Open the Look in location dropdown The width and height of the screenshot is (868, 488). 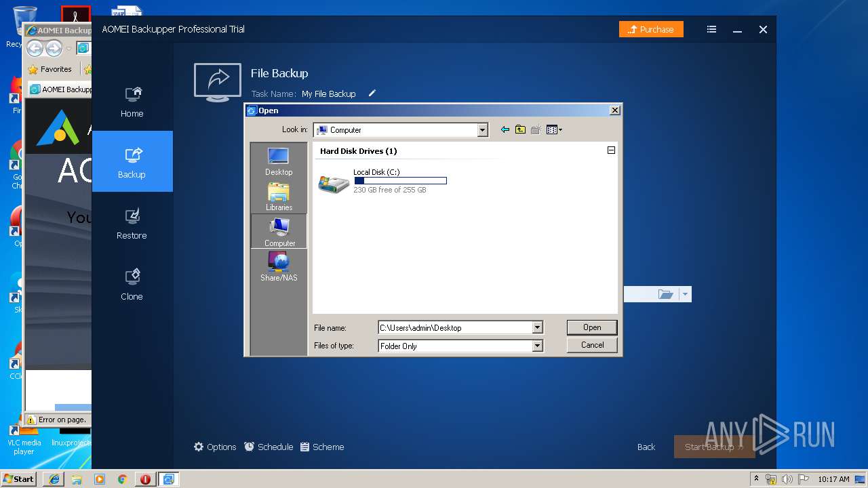(x=483, y=130)
